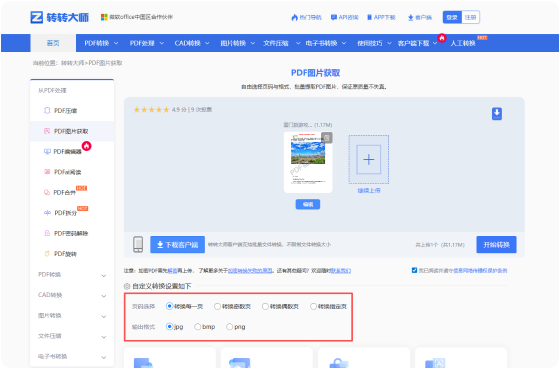This screenshot has height=369, width=560.
Task: Click the 转转大师 logo
Action: point(60,17)
